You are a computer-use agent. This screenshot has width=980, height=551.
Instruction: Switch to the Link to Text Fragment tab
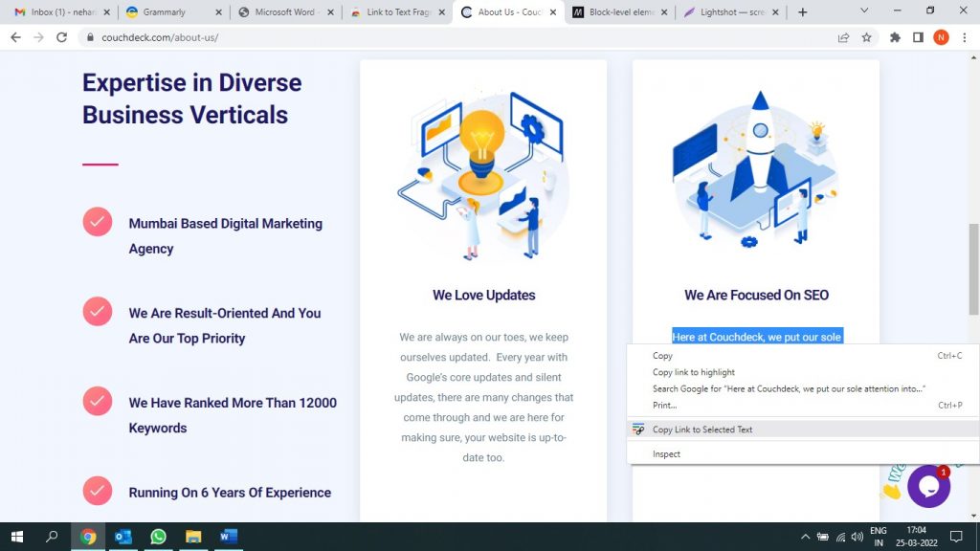(x=397, y=11)
